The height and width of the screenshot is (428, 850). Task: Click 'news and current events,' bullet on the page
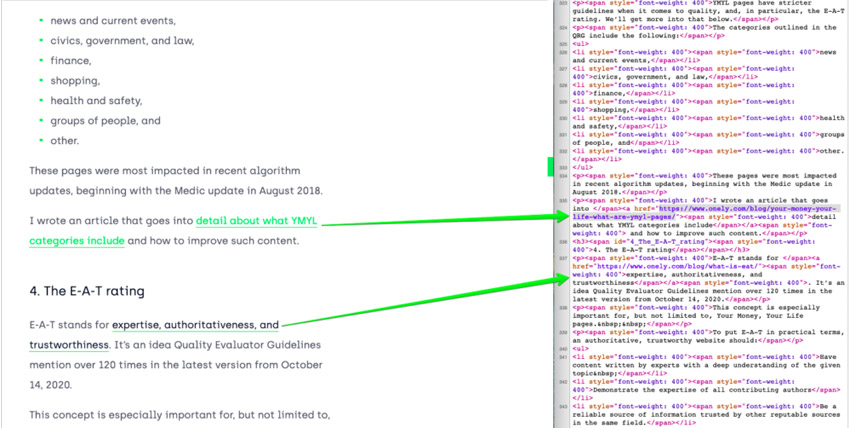(113, 21)
